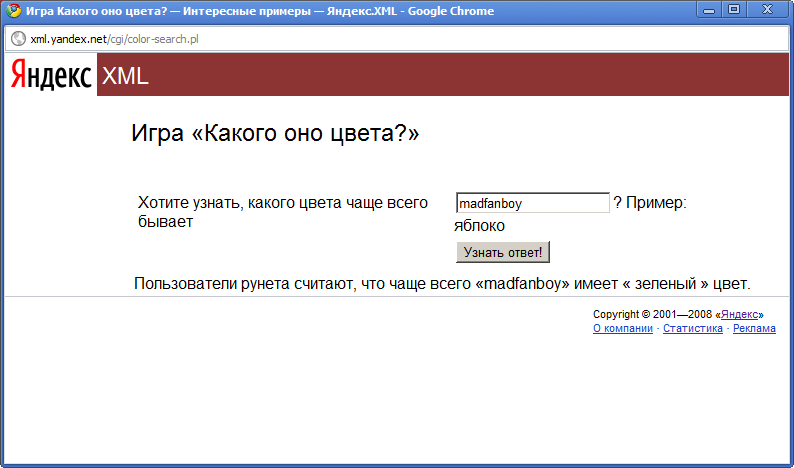Click the prompt text «Хотите узнать, какого цвета»
The image size is (794, 468).
click(282, 203)
